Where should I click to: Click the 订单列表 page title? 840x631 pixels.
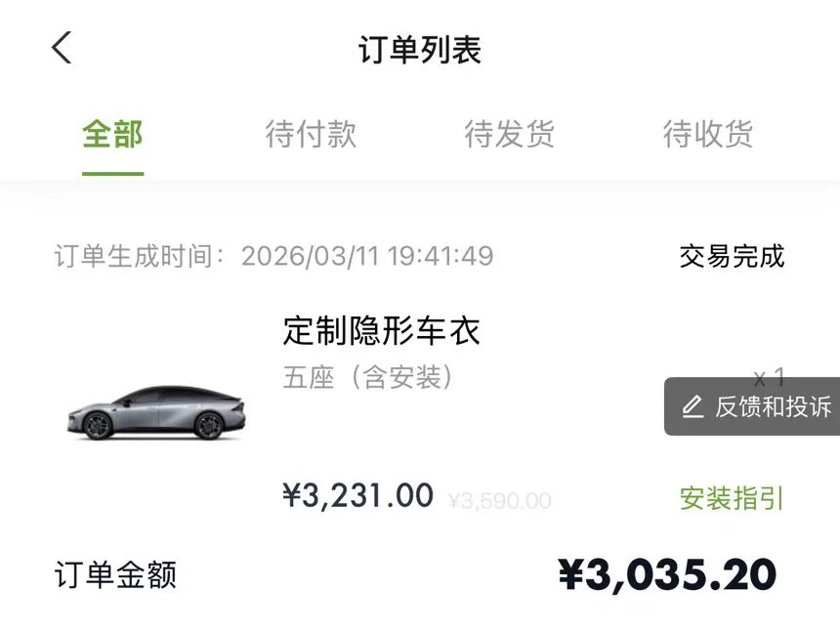(x=420, y=50)
